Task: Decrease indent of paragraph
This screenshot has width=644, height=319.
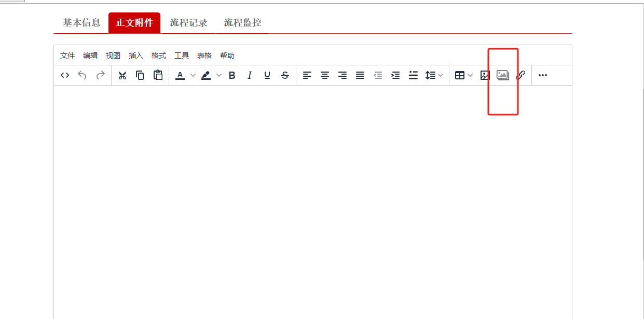Action: click(x=378, y=75)
